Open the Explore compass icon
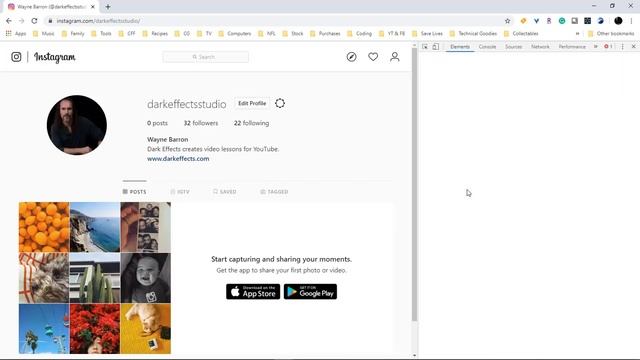 [351, 57]
